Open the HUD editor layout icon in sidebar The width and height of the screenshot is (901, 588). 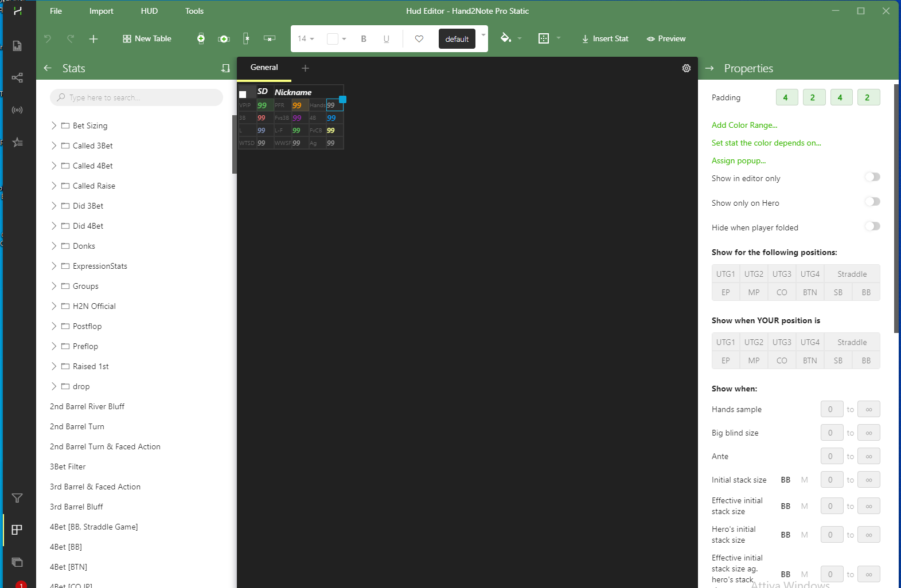17,530
